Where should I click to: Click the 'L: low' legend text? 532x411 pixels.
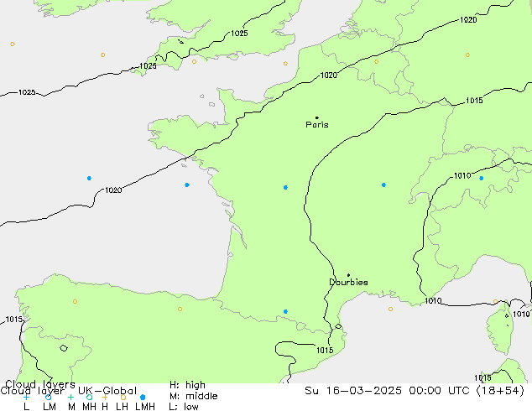pos(184,407)
